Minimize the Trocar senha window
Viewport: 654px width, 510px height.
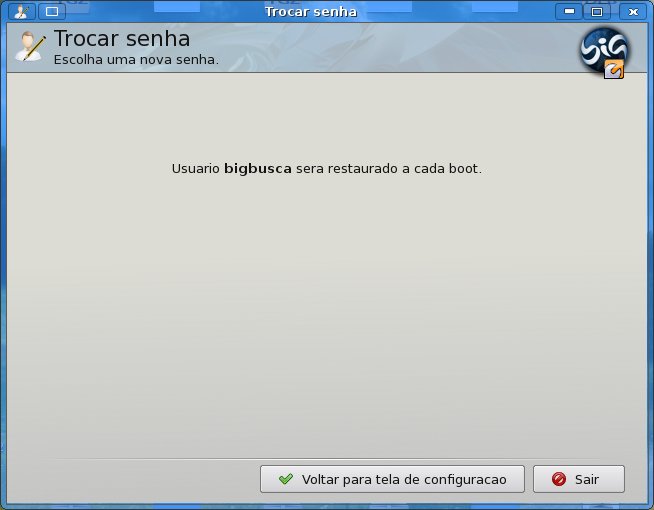[569, 12]
